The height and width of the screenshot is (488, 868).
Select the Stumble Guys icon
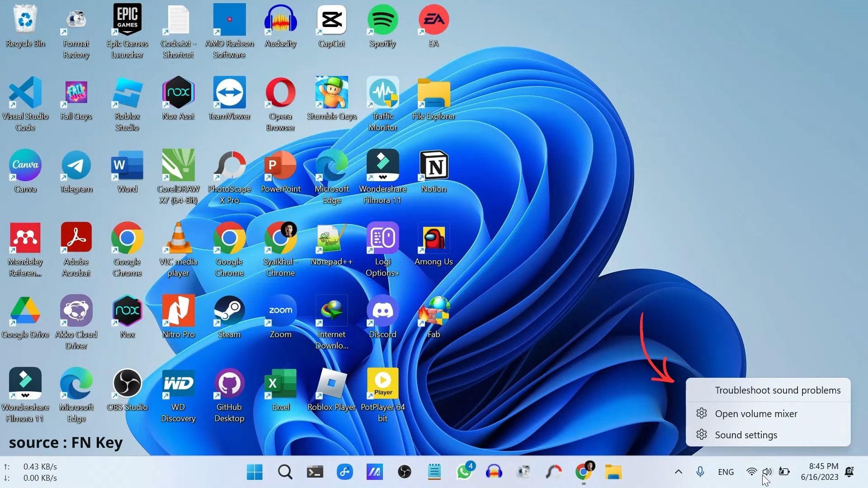(x=331, y=99)
